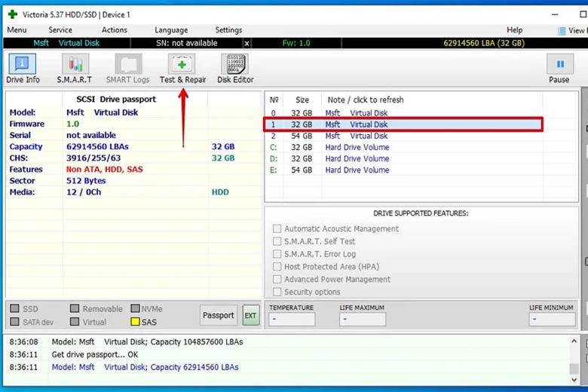Click the yellow SAS indicator box

click(x=135, y=321)
